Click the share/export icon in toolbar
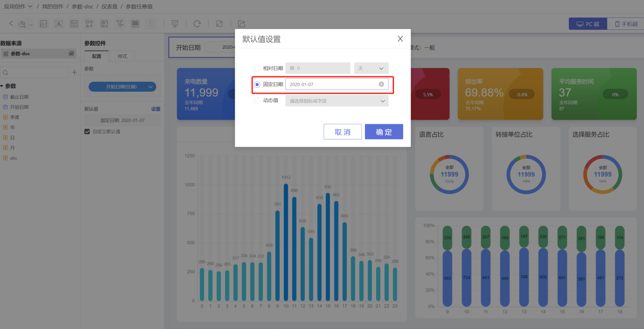Viewport: 644px width, 329px height. 241,24
